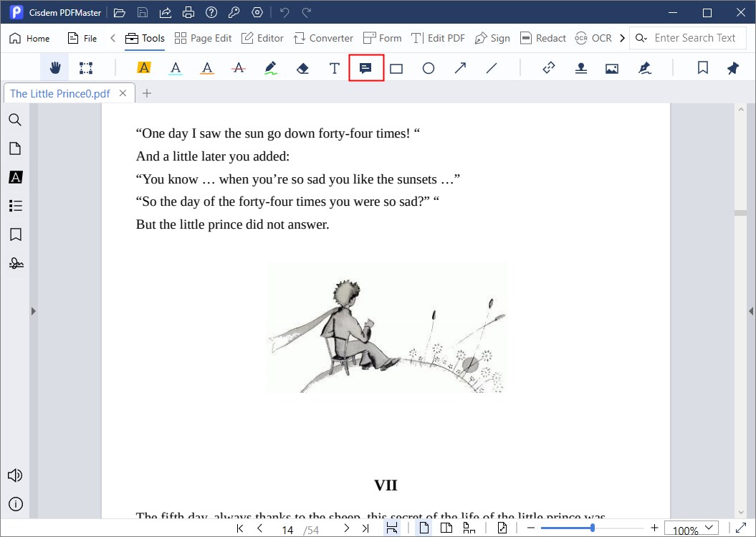
Task: Switch to the Page Edit tab
Action: coord(203,38)
